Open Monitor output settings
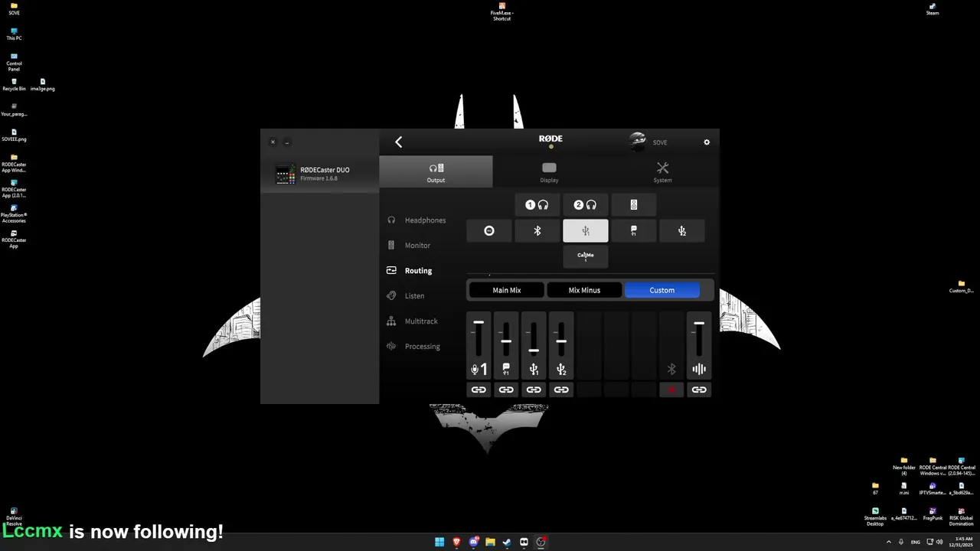This screenshot has width=980, height=551. coord(409,246)
